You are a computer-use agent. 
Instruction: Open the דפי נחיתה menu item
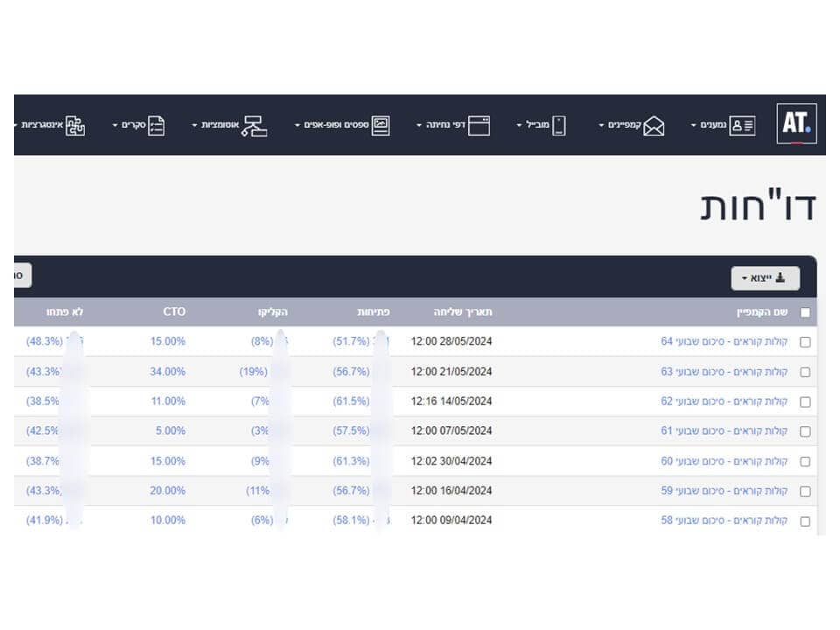pyautogui.click(x=446, y=125)
